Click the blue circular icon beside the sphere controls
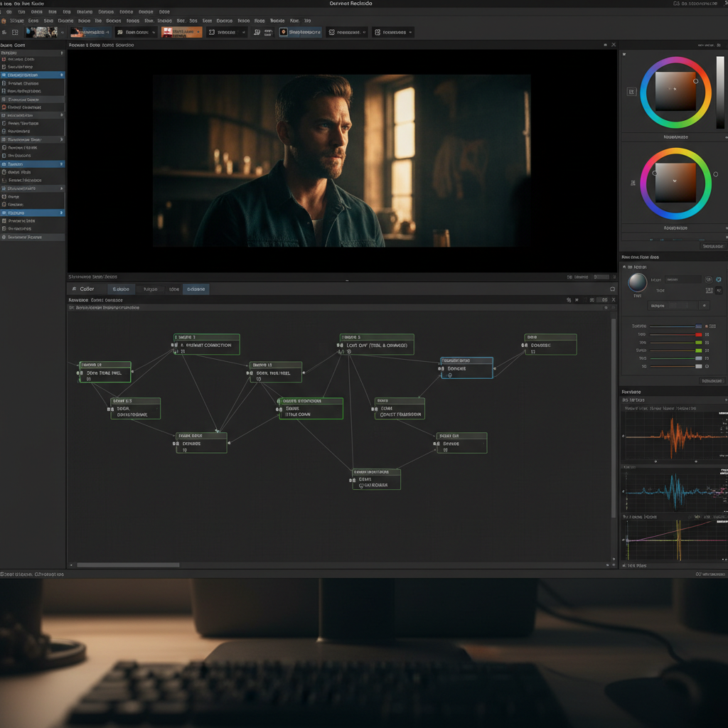728x728 pixels. [718, 279]
